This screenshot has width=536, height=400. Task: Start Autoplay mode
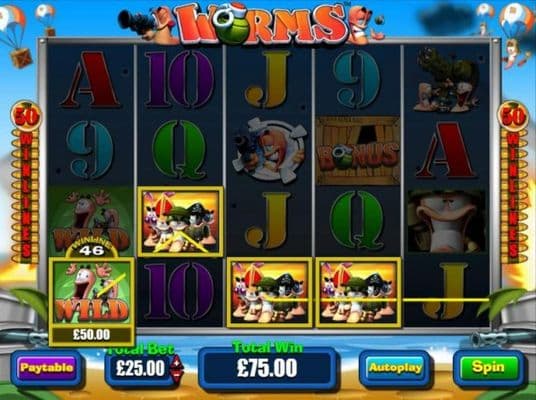pos(395,368)
